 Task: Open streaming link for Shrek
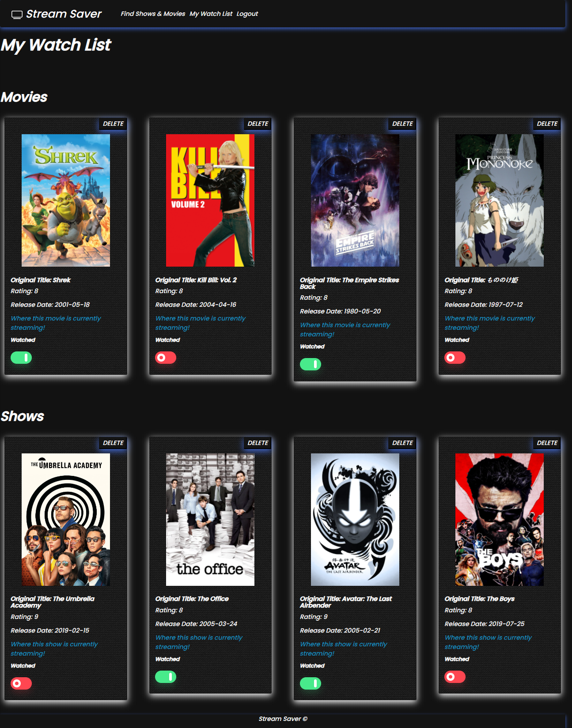(56, 323)
